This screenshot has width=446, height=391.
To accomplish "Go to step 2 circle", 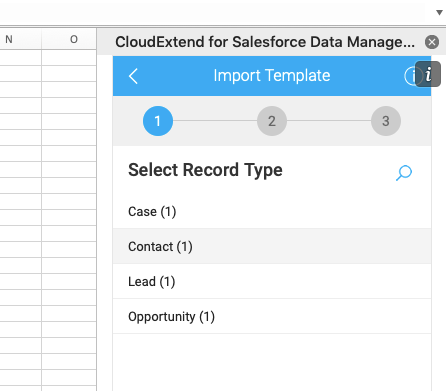I will 272,121.
